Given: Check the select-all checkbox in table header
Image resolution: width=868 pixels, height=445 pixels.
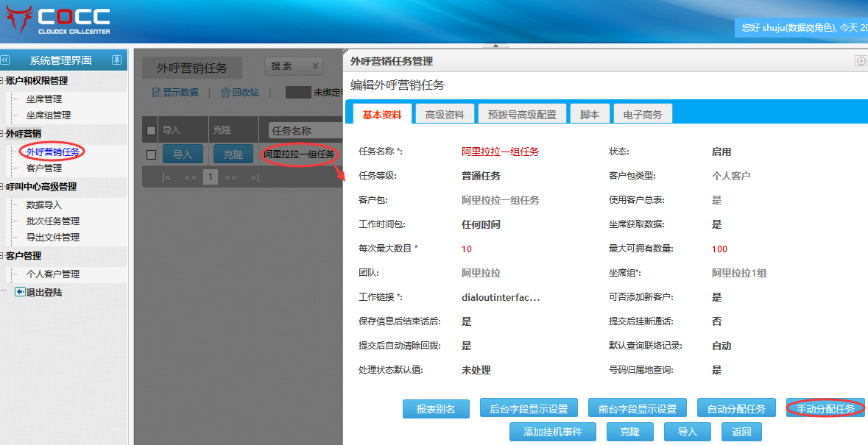Looking at the screenshot, I should tap(152, 131).
